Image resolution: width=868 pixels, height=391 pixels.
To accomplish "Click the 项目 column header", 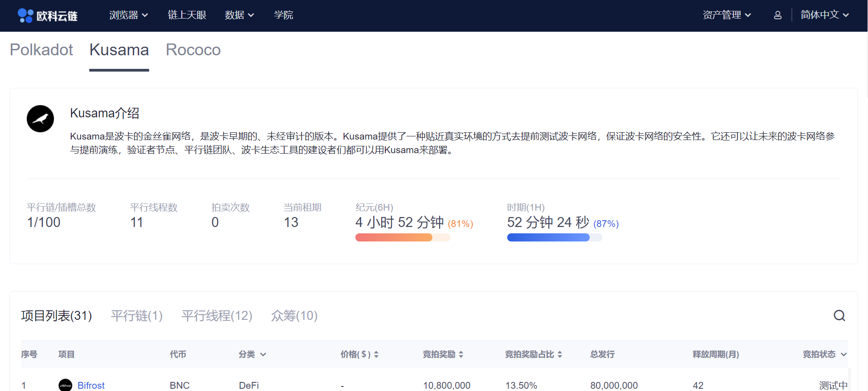I will (67, 354).
